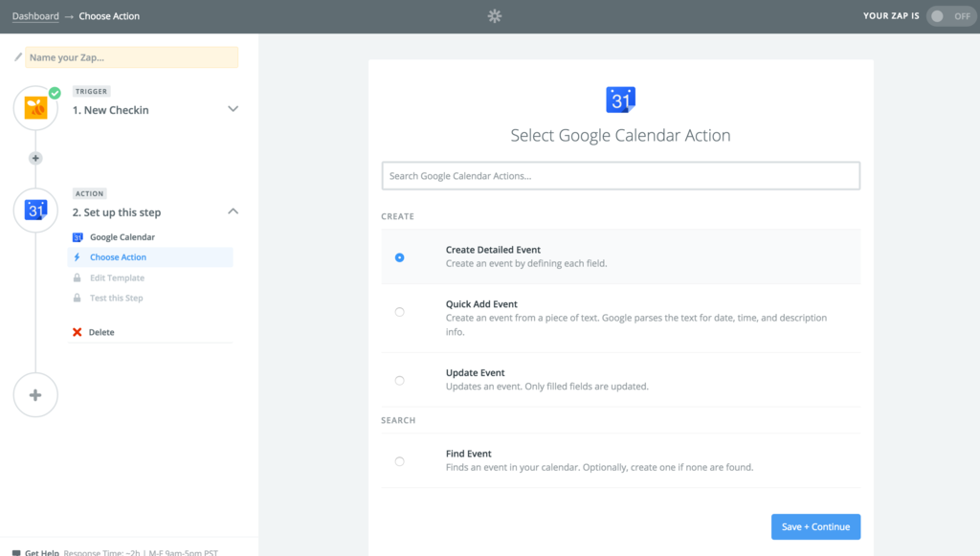Click the Choose Action breadcrumb text
Viewport: 980px width, 556px height.
tap(109, 16)
